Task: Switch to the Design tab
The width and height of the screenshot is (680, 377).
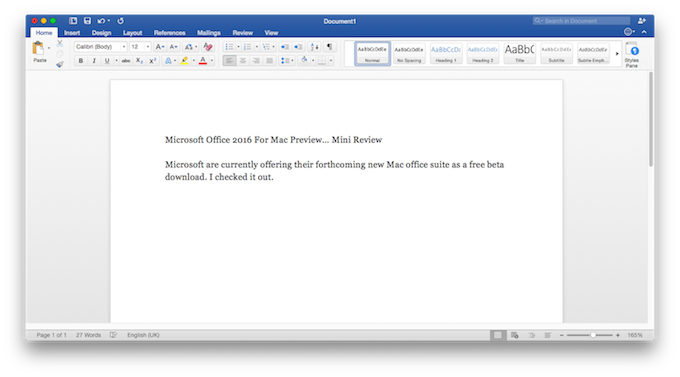Action: click(101, 33)
